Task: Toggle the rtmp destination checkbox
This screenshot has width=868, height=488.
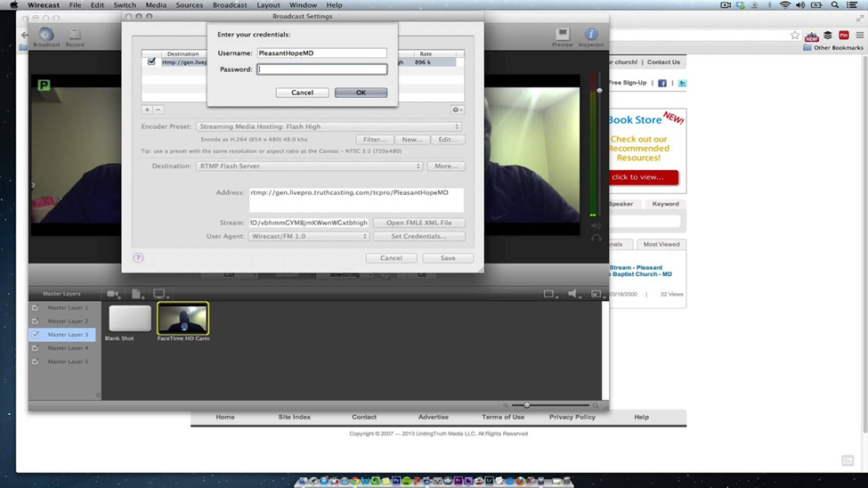Action: point(151,61)
